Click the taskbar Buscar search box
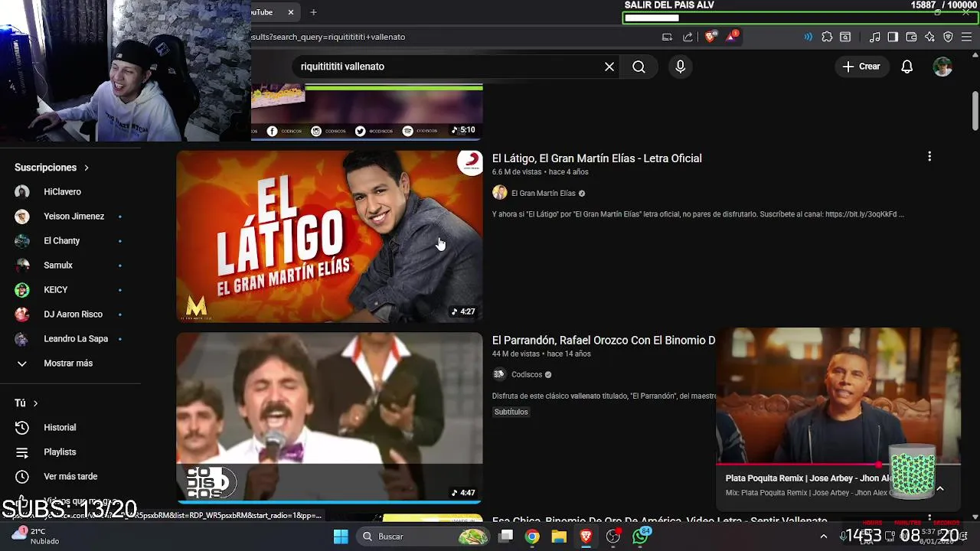 tap(424, 536)
